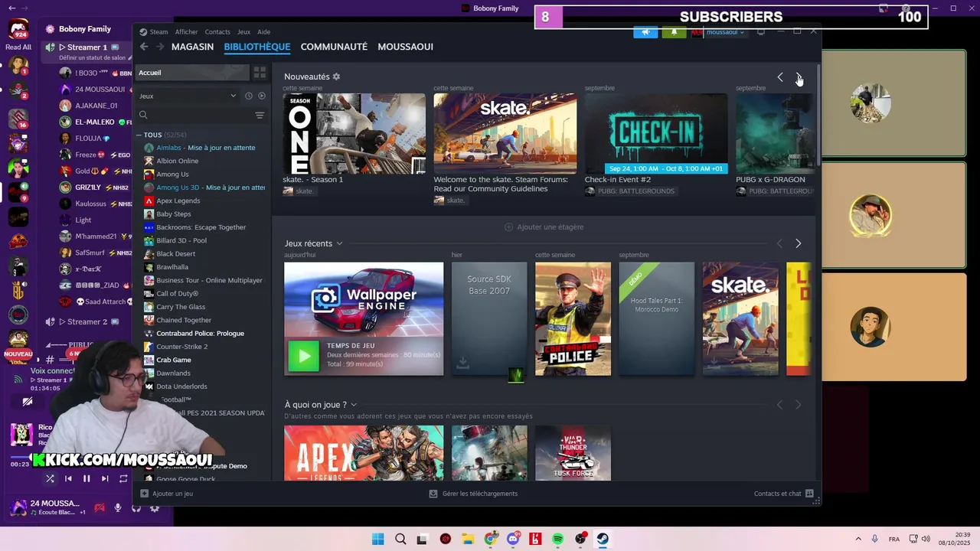Expand Jeux récents dropdown chevron
Screen dimensions: 980x551
click(x=339, y=243)
